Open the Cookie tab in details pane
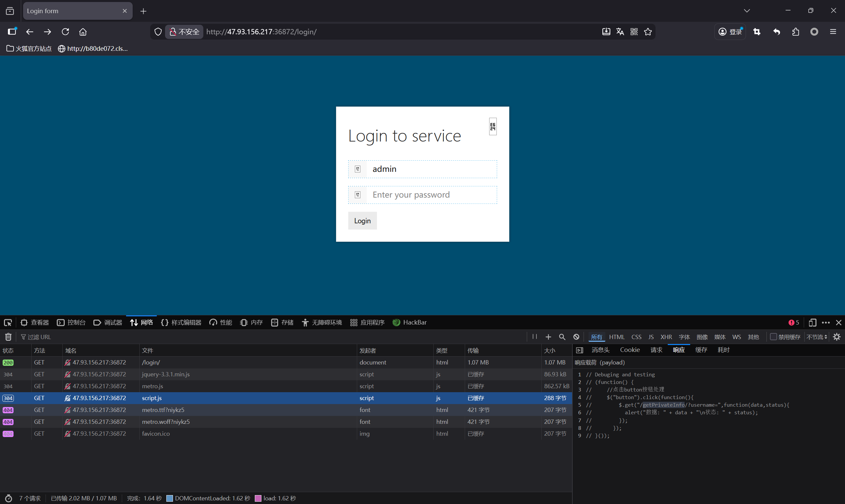 click(x=629, y=350)
